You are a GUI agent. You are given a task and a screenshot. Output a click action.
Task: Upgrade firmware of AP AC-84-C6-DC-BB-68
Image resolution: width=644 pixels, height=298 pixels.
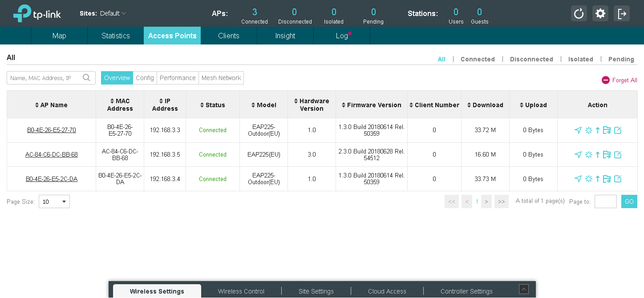pos(598,155)
